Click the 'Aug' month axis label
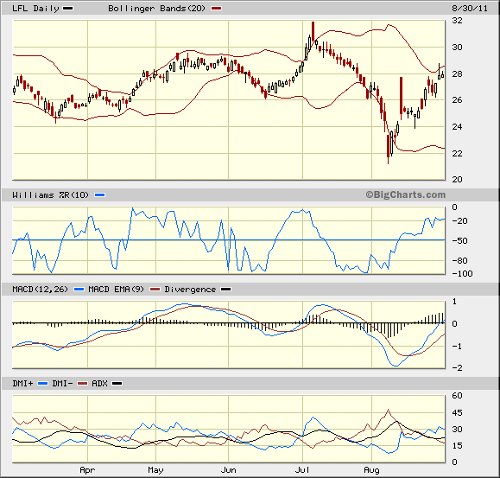Viewport: 500px width, 478px height. (371, 470)
